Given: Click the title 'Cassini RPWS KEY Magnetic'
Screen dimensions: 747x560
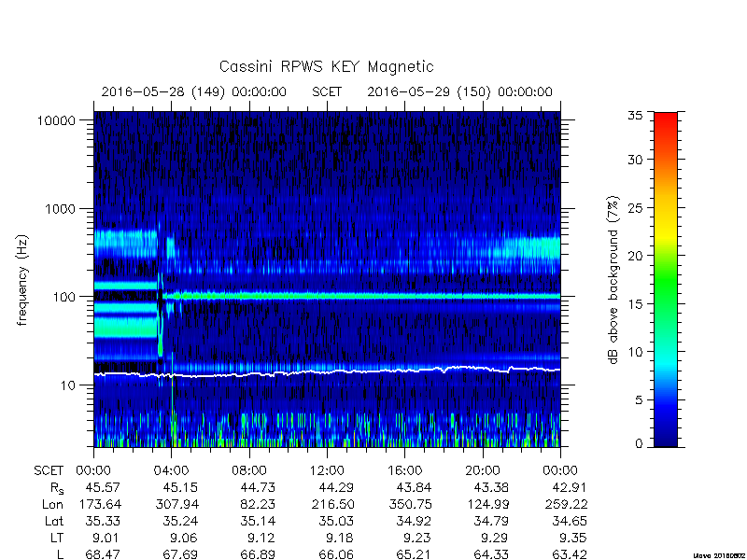Looking at the screenshot, I should [x=326, y=66].
